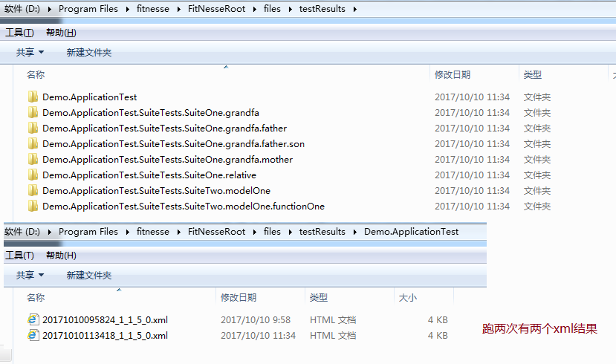Sort by 类型 column in top window
The width and height of the screenshot is (616, 364).
pyautogui.click(x=533, y=74)
